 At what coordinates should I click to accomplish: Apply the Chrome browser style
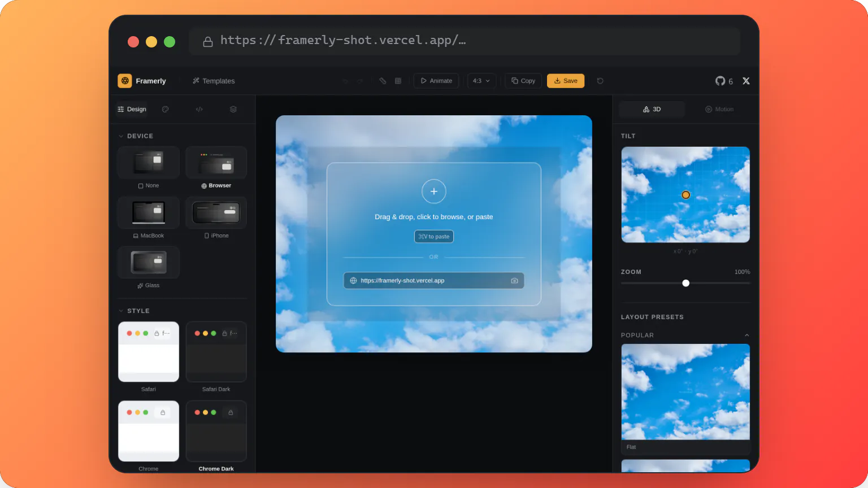pos(149,436)
